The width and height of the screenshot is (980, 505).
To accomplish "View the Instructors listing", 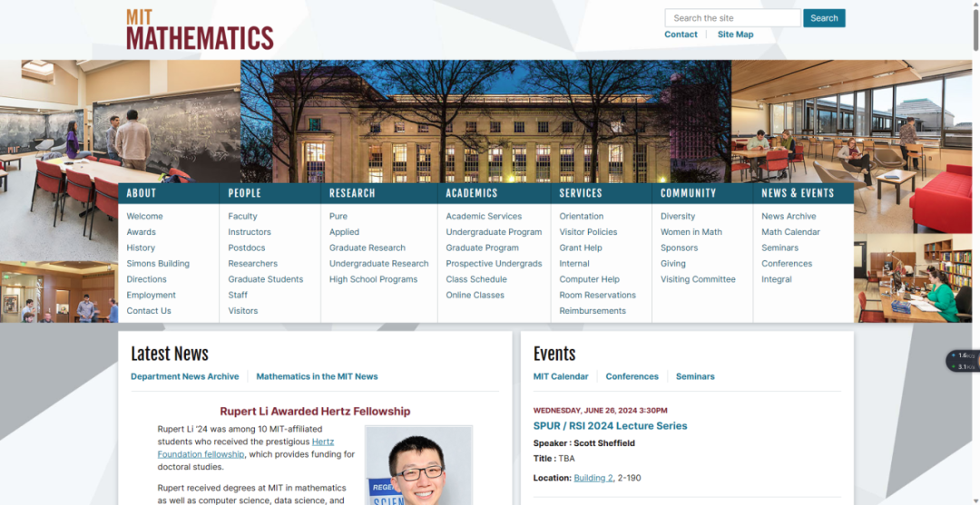I will click(x=250, y=231).
